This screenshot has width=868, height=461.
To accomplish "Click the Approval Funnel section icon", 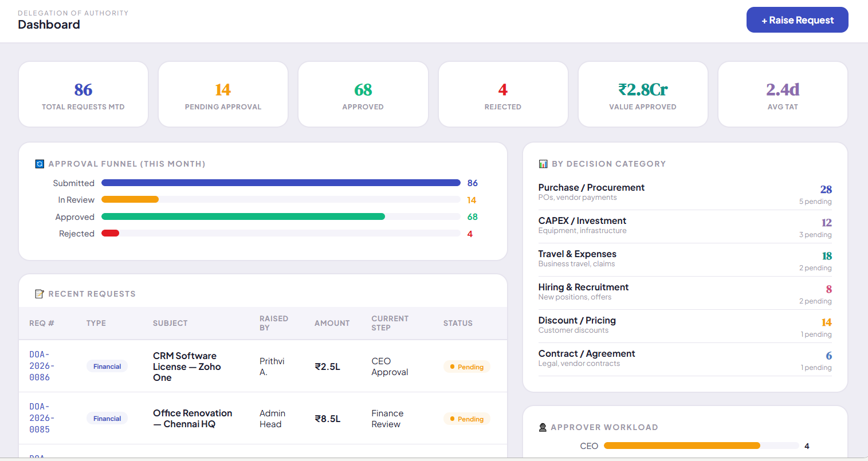I will pos(40,164).
